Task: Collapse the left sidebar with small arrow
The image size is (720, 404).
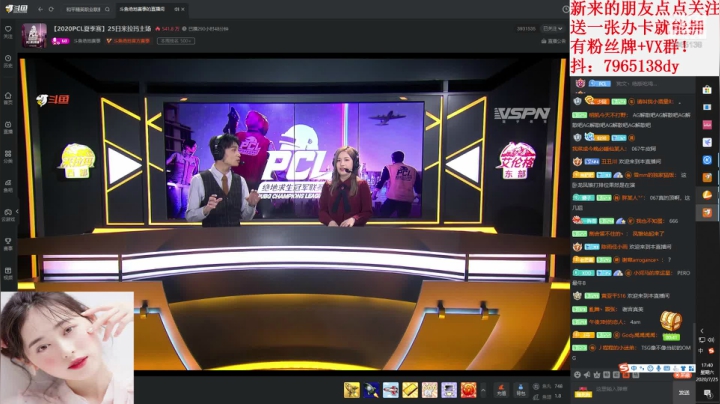Action: click(17, 212)
